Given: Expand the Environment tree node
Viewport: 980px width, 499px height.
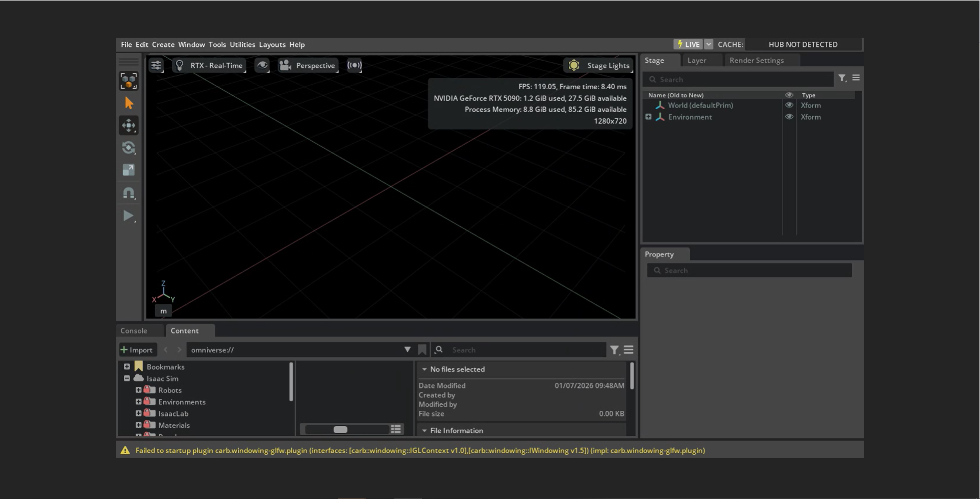Looking at the screenshot, I should [x=648, y=117].
